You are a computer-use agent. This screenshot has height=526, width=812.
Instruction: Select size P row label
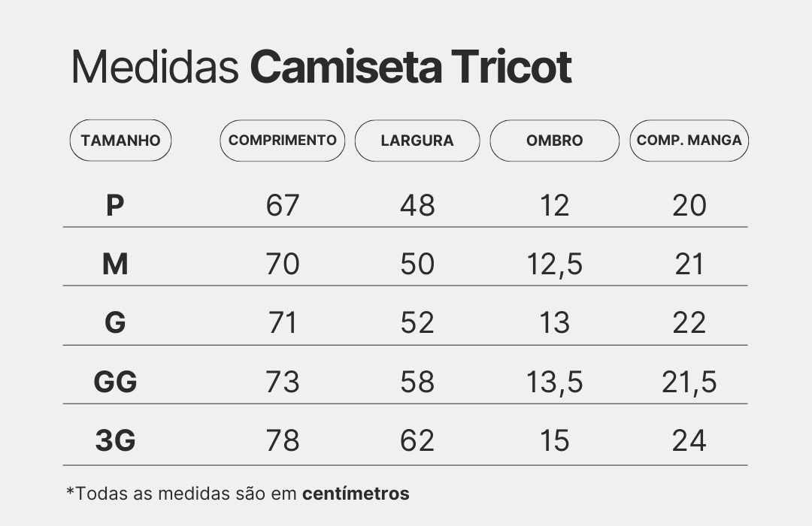pos(114,205)
